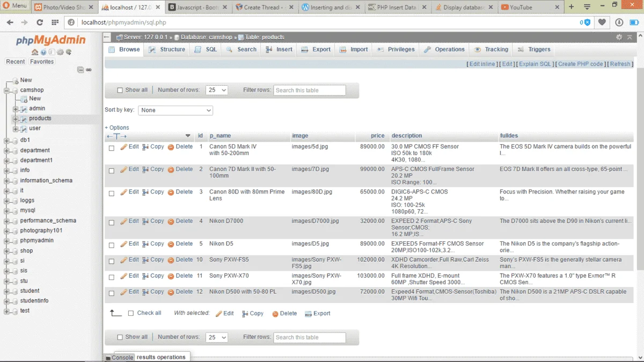
Task: Click Copy icon for Sony PXW-FS5 row
Action: (x=145, y=260)
